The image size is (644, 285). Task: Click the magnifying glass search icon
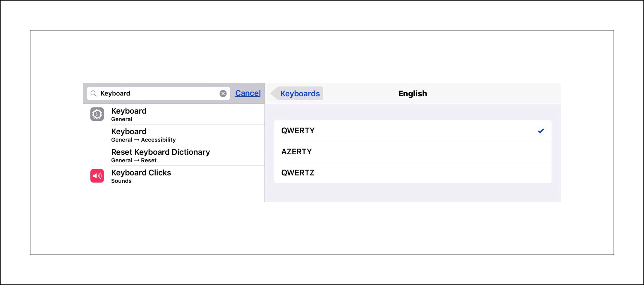(x=93, y=93)
